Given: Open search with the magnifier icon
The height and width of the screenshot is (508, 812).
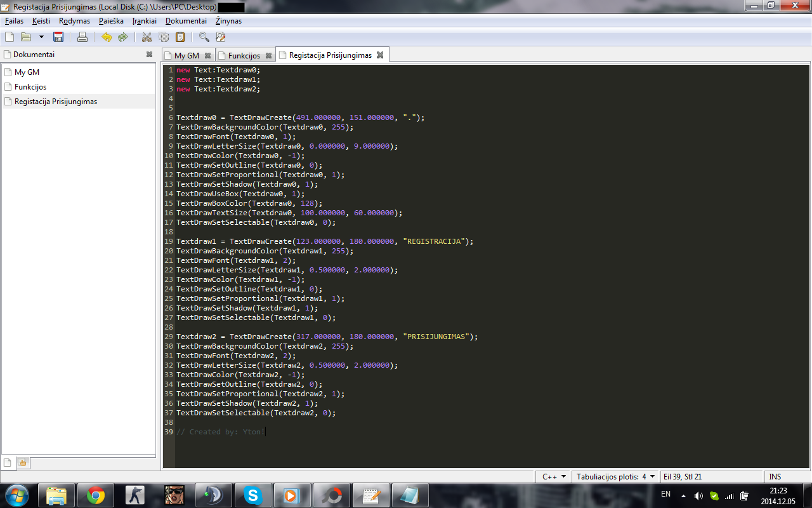Looking at the screenshot, I should (x=204, y=37).
